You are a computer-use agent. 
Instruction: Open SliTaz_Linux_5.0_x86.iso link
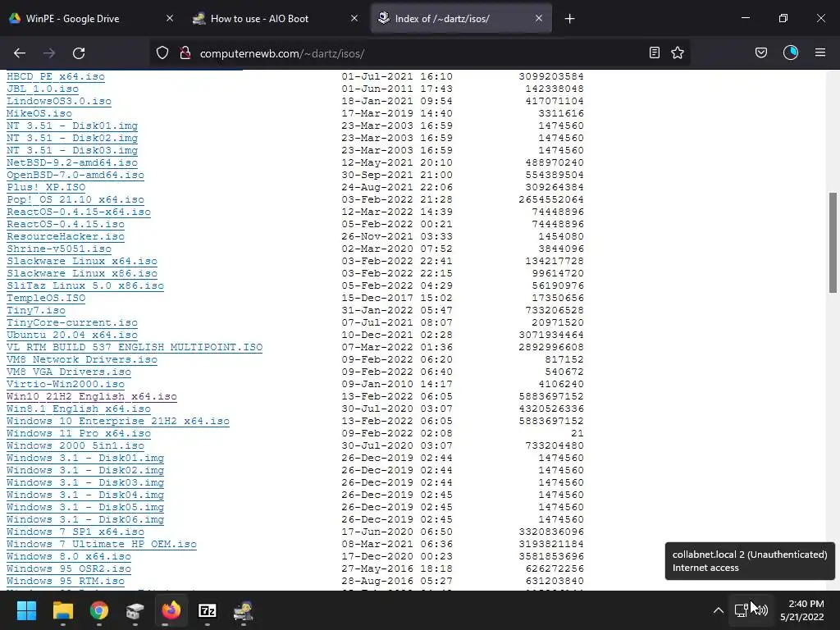85,286
